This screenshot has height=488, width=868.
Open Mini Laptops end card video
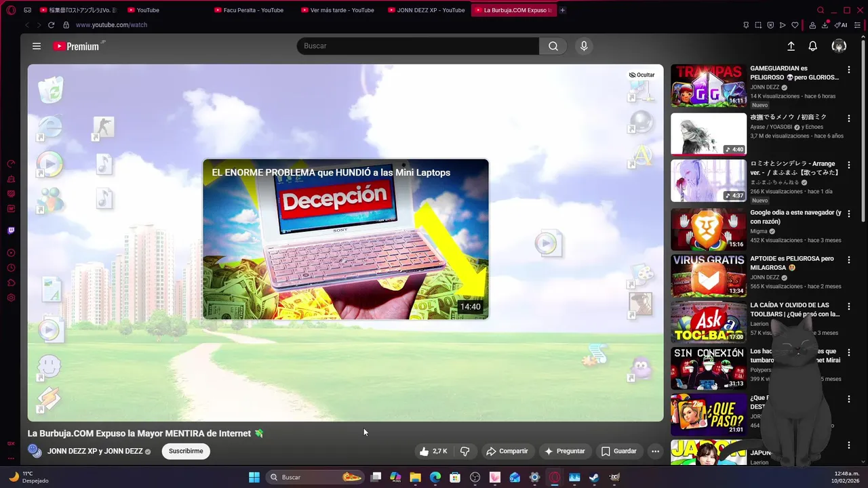pos(345,239)
